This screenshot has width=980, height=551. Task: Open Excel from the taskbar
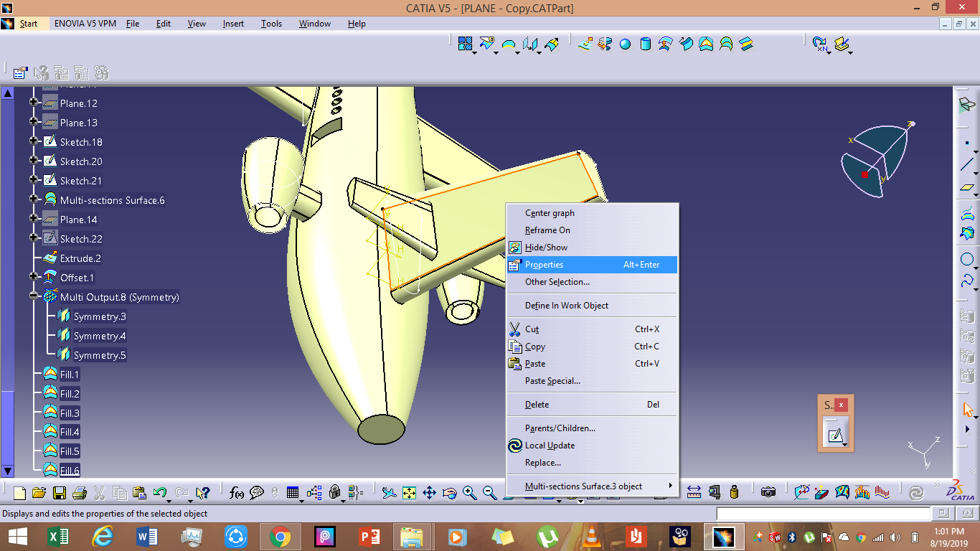[x=58, y=537]
